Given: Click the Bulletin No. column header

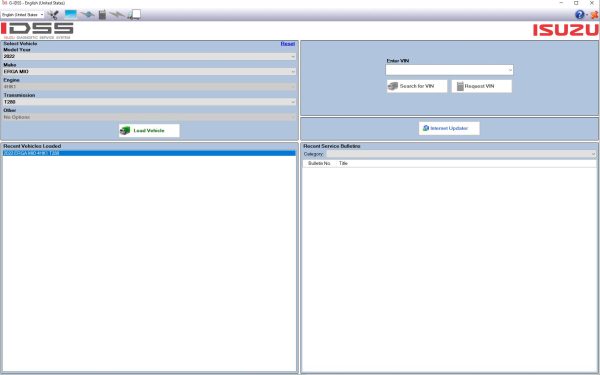Looking at the screenshot, I should click(x=319, y=163).
